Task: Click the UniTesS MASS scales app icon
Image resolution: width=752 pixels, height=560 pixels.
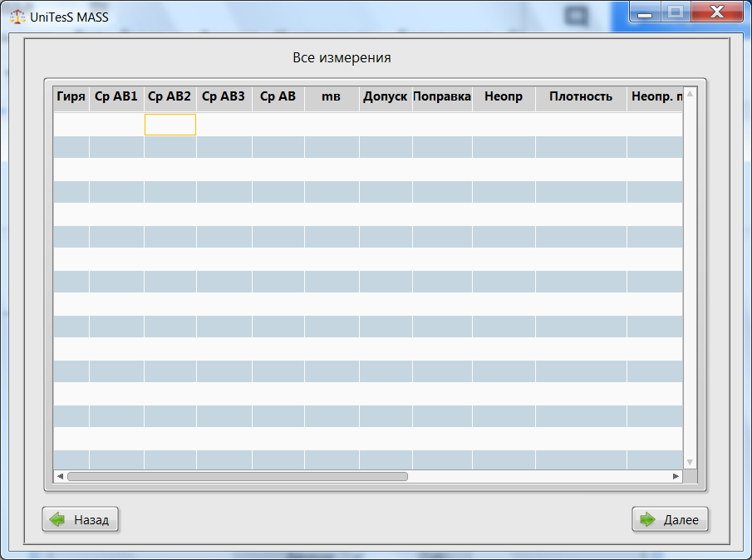Action: (x=17, y=17)
